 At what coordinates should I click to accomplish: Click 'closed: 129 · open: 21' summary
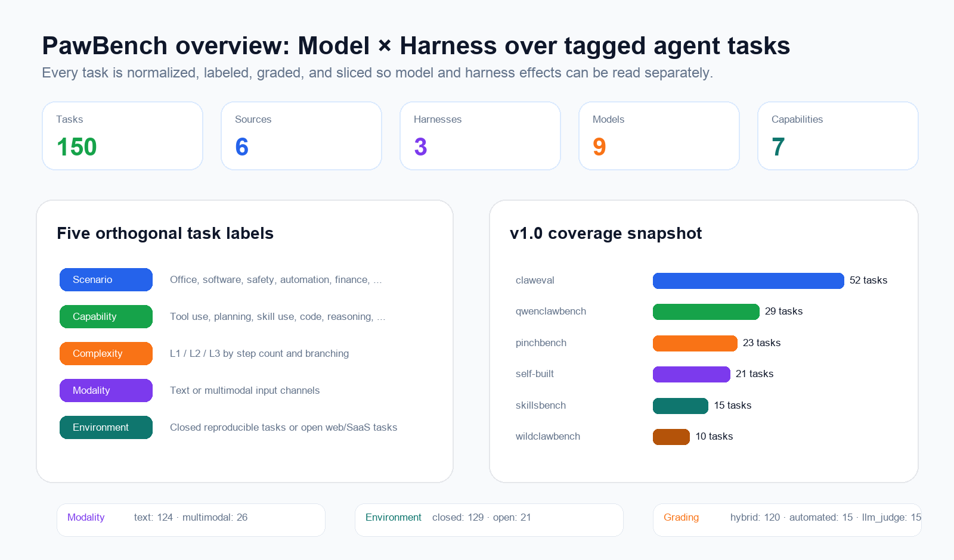pyautogui.click(x=482, y=517)
